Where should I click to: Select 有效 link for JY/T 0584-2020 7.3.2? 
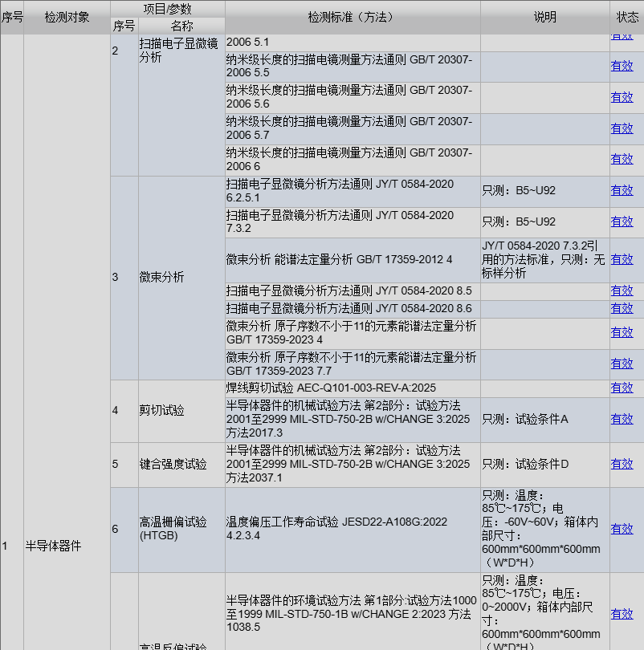pyautogui.click(x=622, y=221)
